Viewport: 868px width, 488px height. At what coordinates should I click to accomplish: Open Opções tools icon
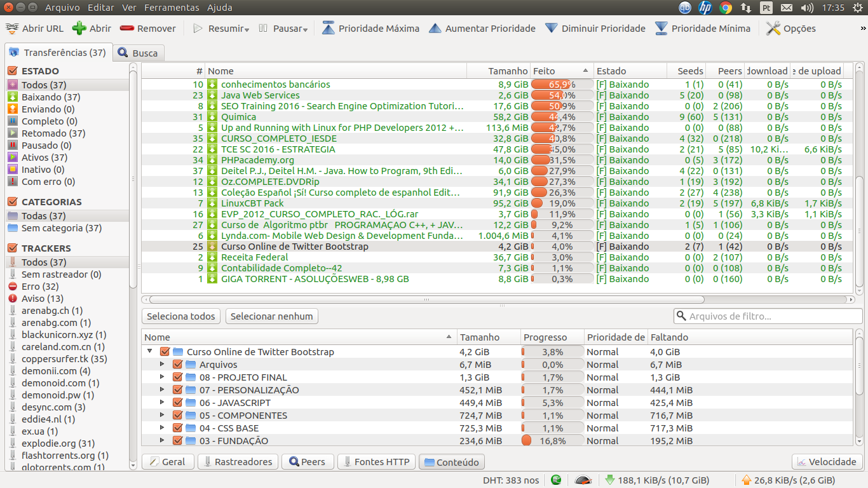773,29
